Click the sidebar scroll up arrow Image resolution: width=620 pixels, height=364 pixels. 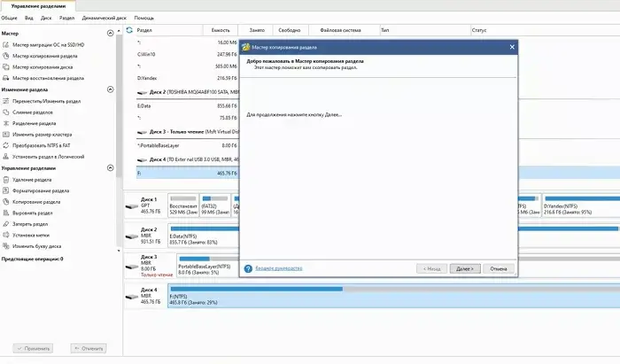coord(119,31)
